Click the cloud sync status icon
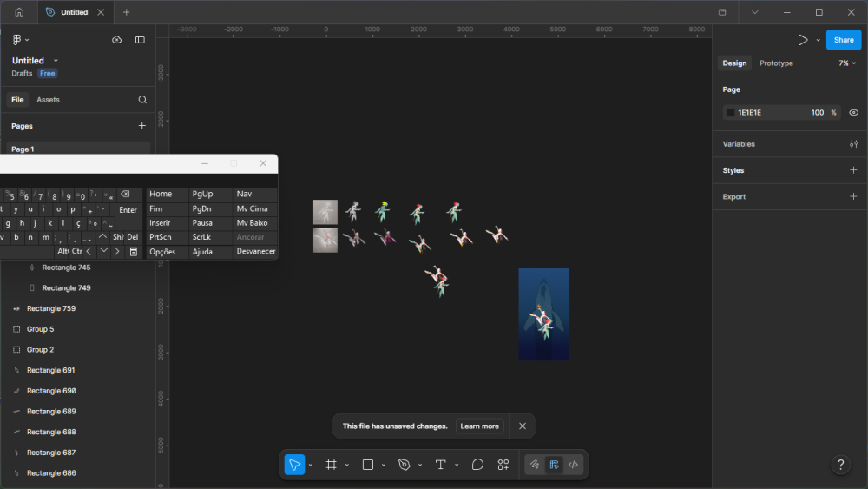This screenshot has height=489, width=868. click(117, 40)
